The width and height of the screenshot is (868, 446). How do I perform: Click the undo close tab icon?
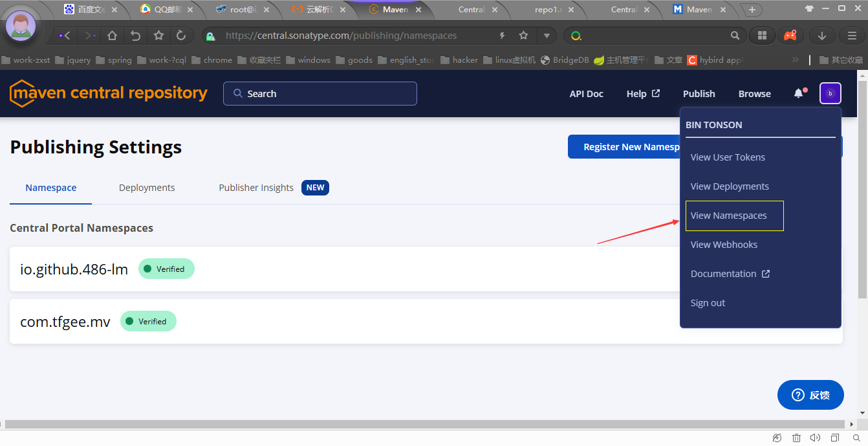click(135, 36)
